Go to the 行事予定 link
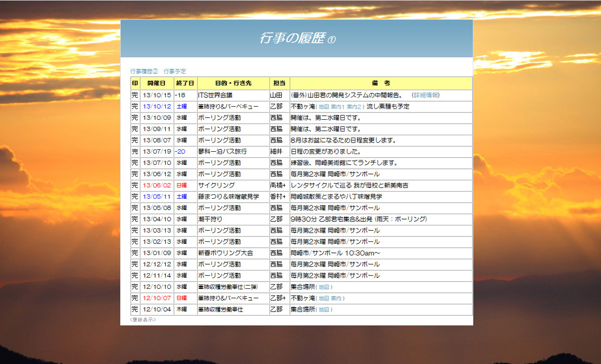This screenshot has width=601, height=364. click(174, 71)
